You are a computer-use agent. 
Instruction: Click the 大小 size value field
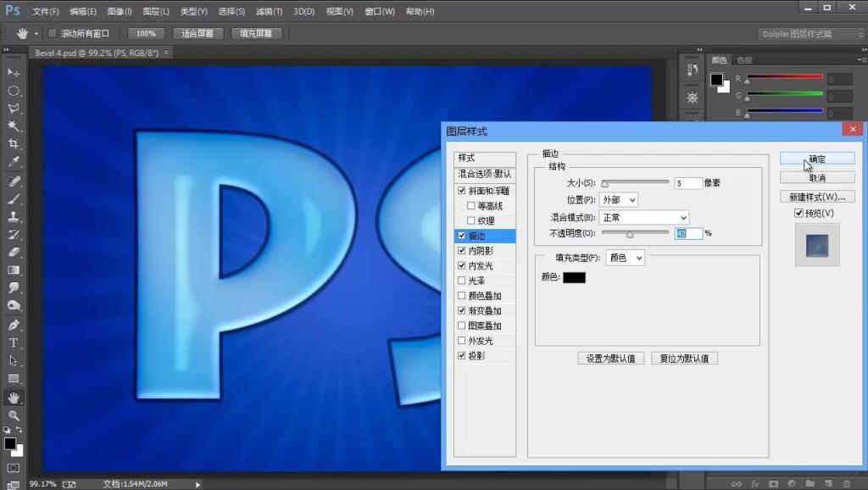pos(688,183)
